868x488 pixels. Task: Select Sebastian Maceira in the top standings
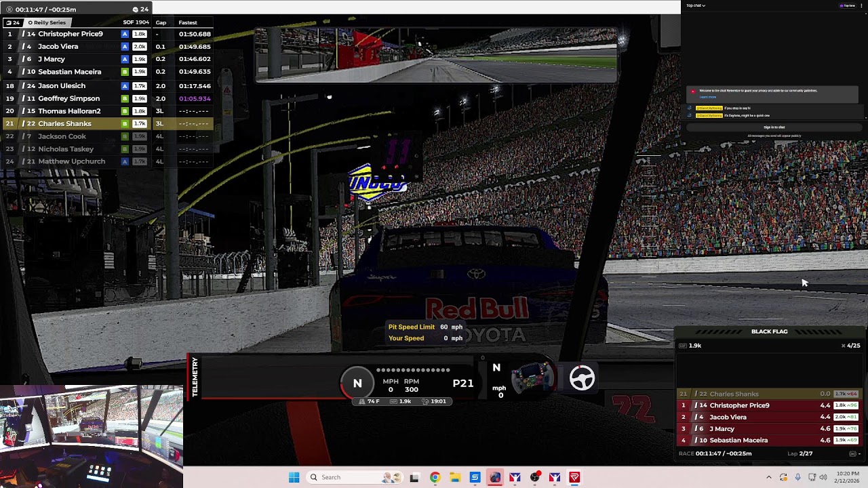107,72
